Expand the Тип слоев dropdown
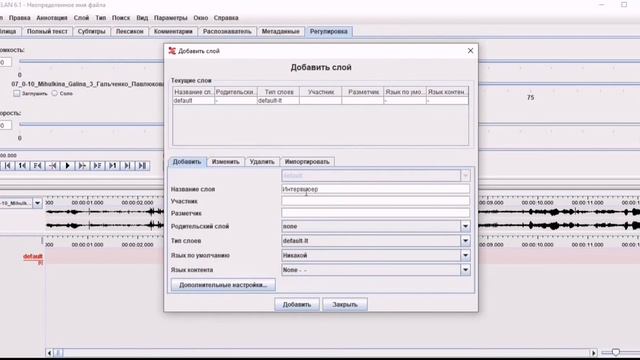This screenshot has height=360, width=640. click(x=465, y=241)
